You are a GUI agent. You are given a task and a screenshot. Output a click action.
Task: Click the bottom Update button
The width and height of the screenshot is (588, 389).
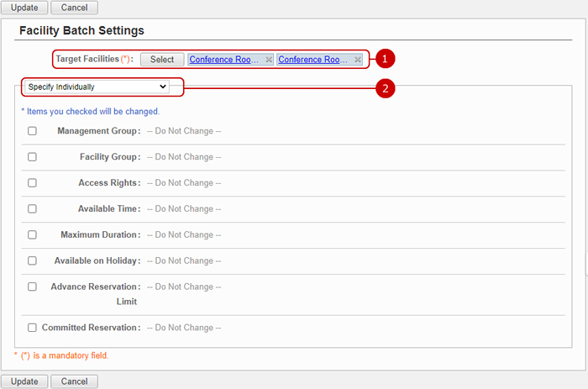coord(24,381)
